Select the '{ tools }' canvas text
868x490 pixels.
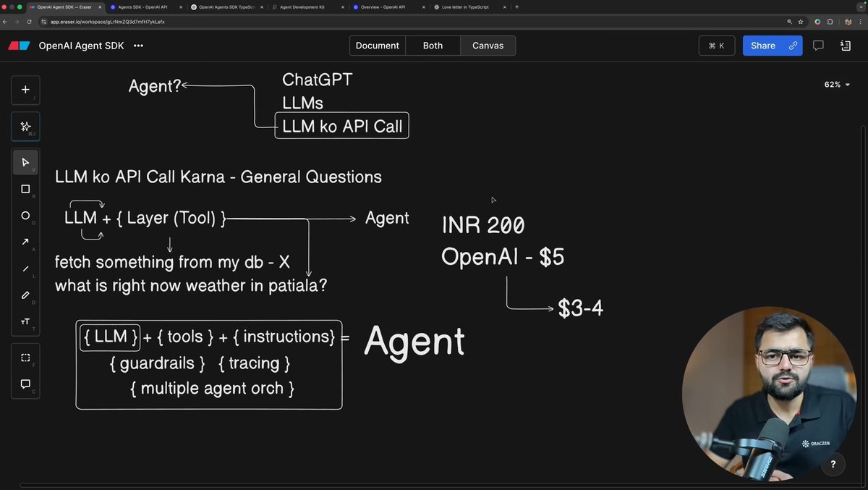(185, 337)
